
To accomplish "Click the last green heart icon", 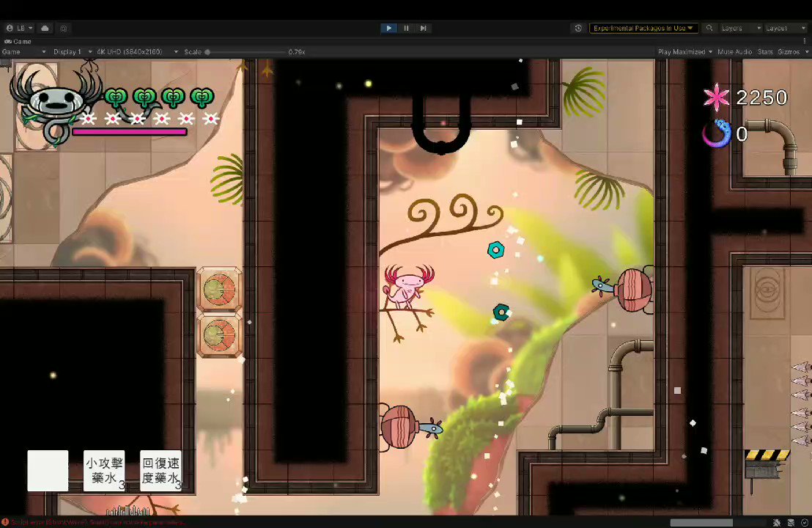I will (x=202, y=98).
